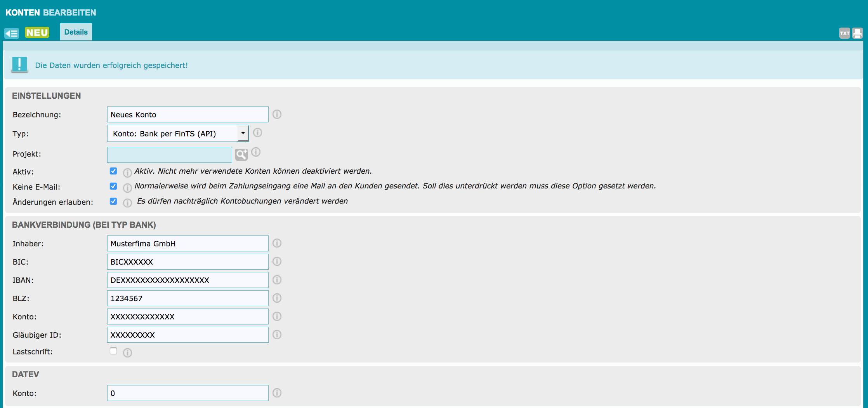Screen dimensions: 868x408
Task: Click into the Bezeichnung text field
Action: 187,115
